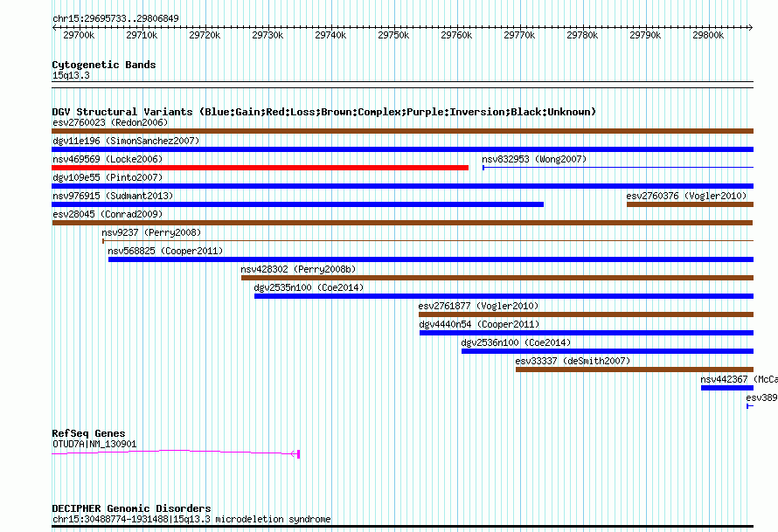The height and width of the screenshot is (532, 778).
Task: Click the blue dgv11e196 gain bar
Action: point(402,149)
